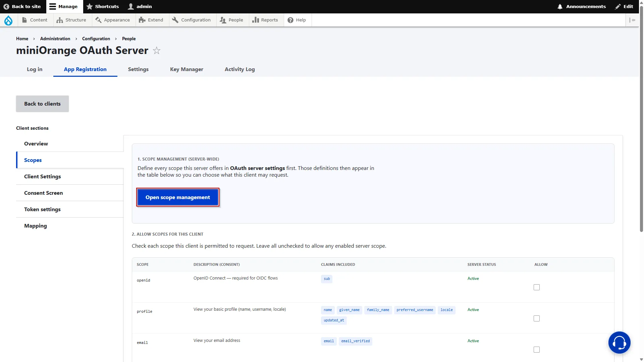Click the Edit pencil icon

click(x=618, y=6)
